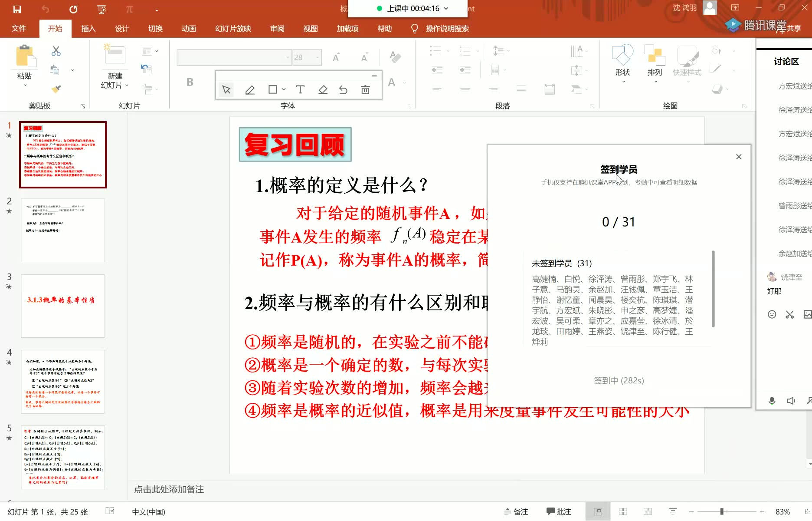The height and width of the screenshot is (521, 812).
Task: Select slide 3 thumbnail 3.1.3概率的基本性质
Action: click(62, 306)
